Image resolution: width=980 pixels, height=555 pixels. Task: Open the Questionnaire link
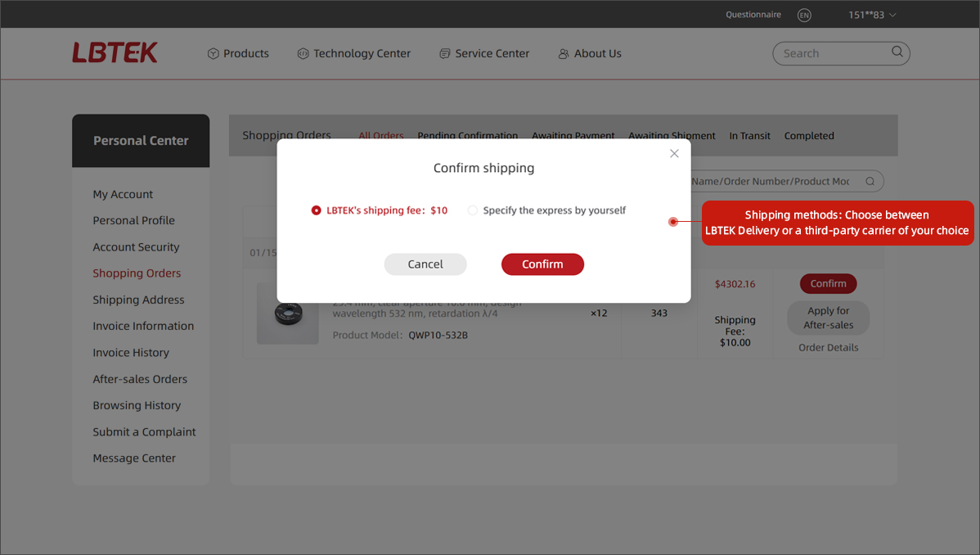753,15
